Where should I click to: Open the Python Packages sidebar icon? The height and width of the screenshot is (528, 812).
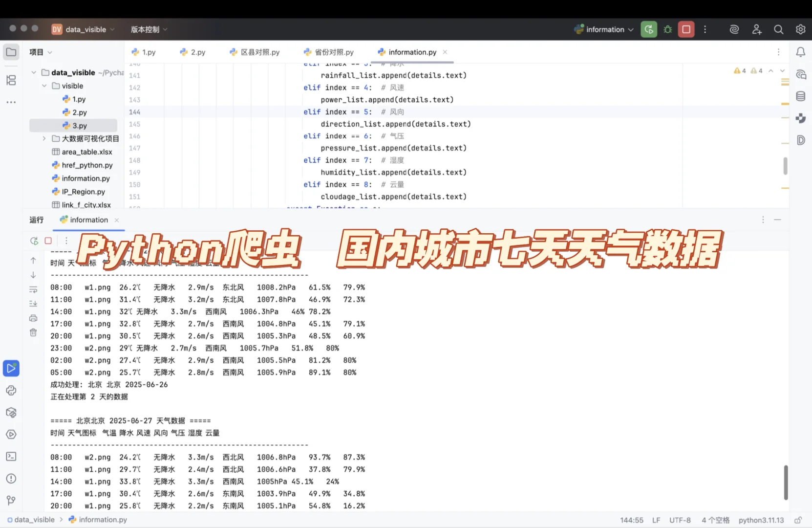(11, 413)
